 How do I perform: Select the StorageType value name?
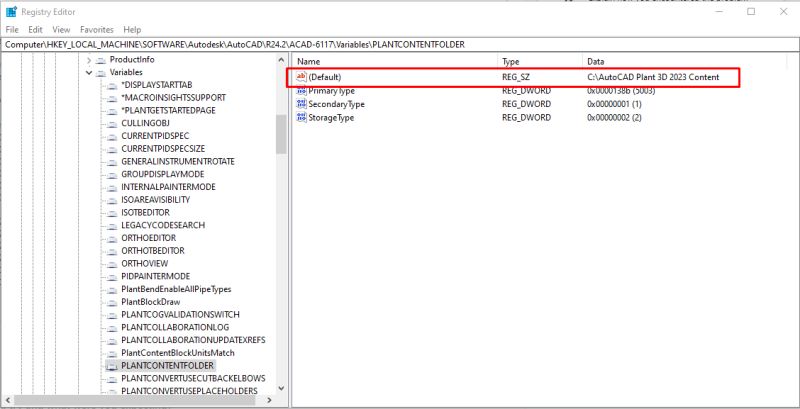click(x=331, y=117)
